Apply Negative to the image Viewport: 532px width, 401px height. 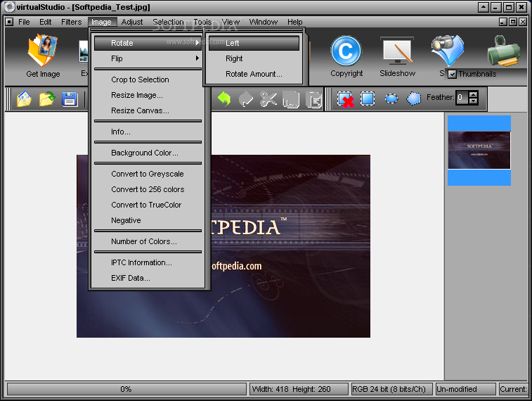coord(148,220)
